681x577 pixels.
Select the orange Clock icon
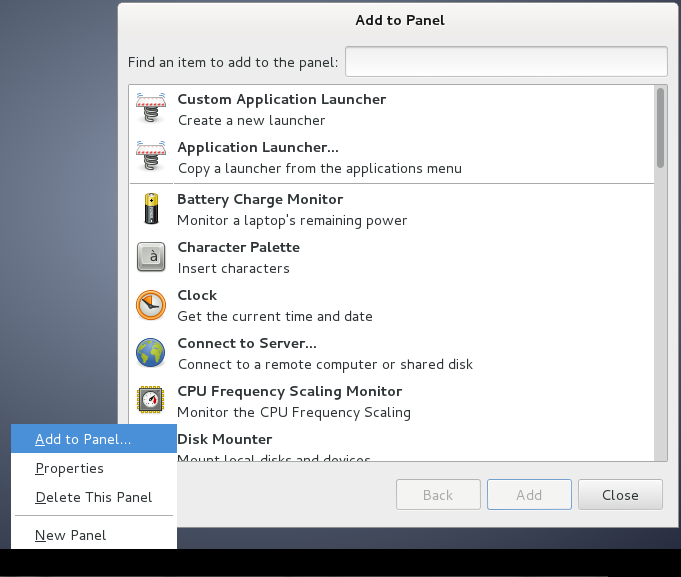click(x=151, y=305)
